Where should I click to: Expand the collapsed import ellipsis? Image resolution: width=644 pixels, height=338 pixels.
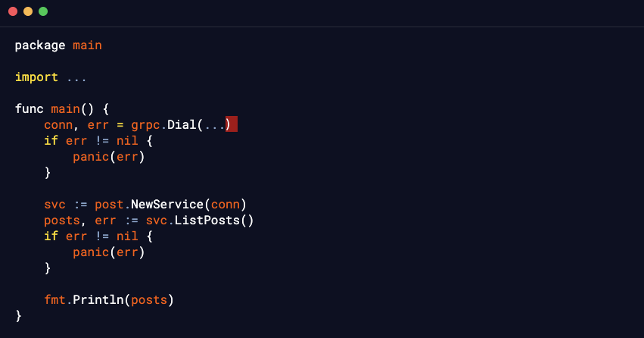tap(76, 77)
